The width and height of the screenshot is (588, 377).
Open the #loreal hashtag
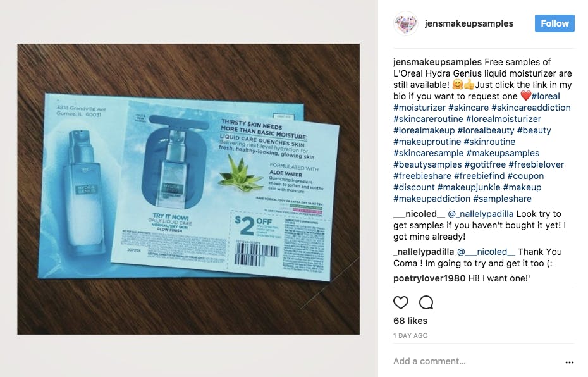coord(546,96)
